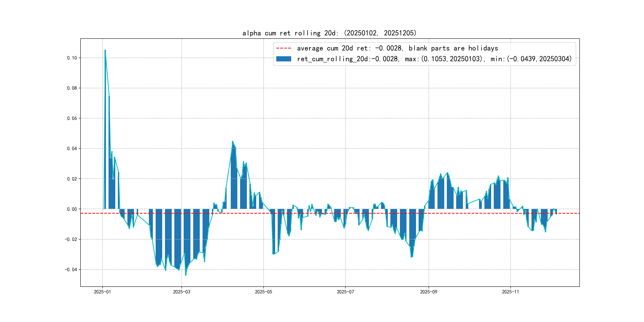Click the 0.10 y-axis tick label
Viewport: 644px width, 322px height.
[72, 58]
